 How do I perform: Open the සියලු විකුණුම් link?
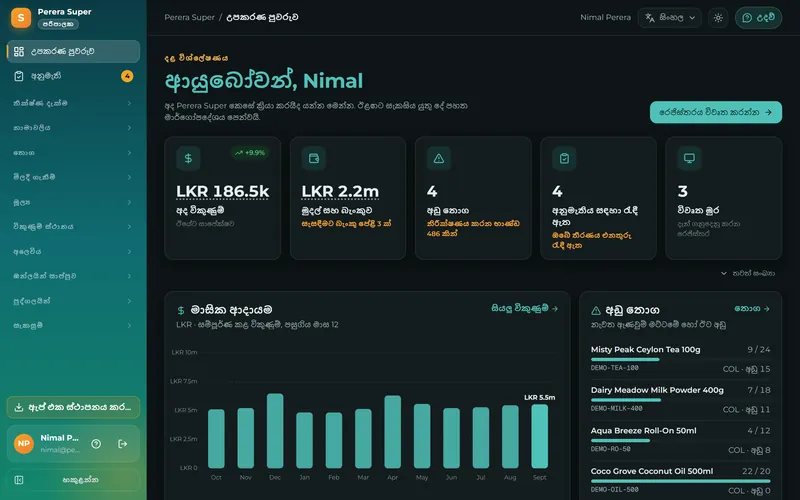[524, 308]
